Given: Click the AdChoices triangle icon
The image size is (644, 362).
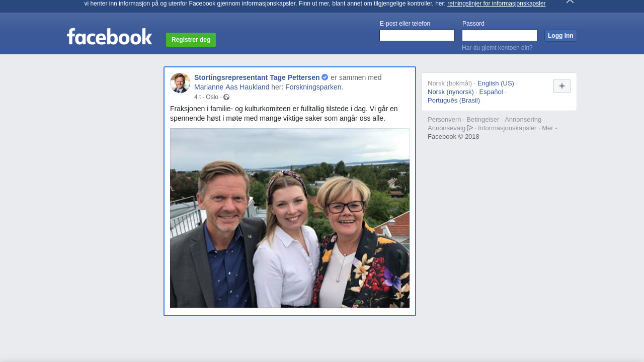Looking at the screenshot, I should pyautogui.click(x=470, y=128).
